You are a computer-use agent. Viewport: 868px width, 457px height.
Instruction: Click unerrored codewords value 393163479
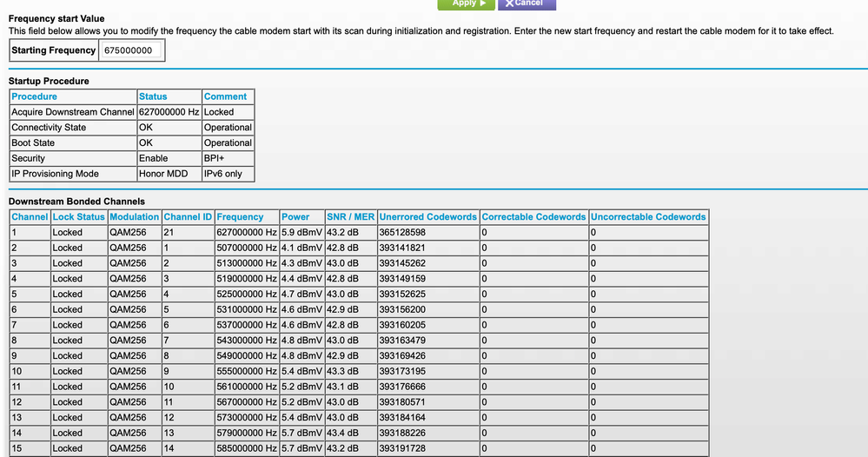tap(402, 341)
